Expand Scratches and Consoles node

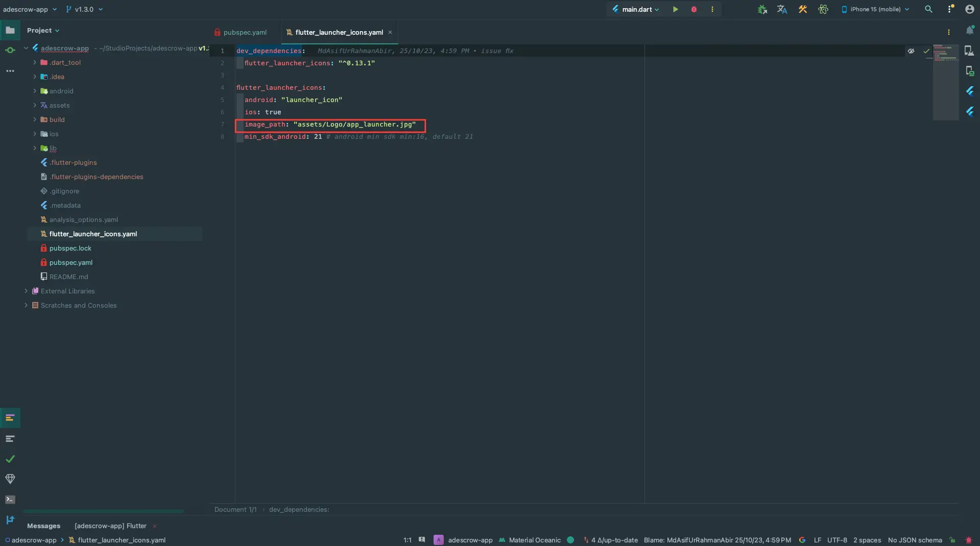(x=26, y=305)
